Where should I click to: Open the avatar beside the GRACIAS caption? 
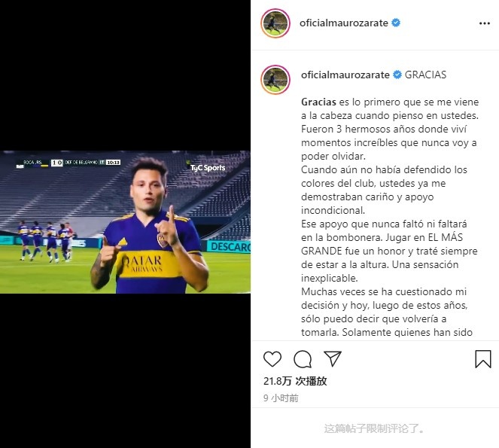275,80
